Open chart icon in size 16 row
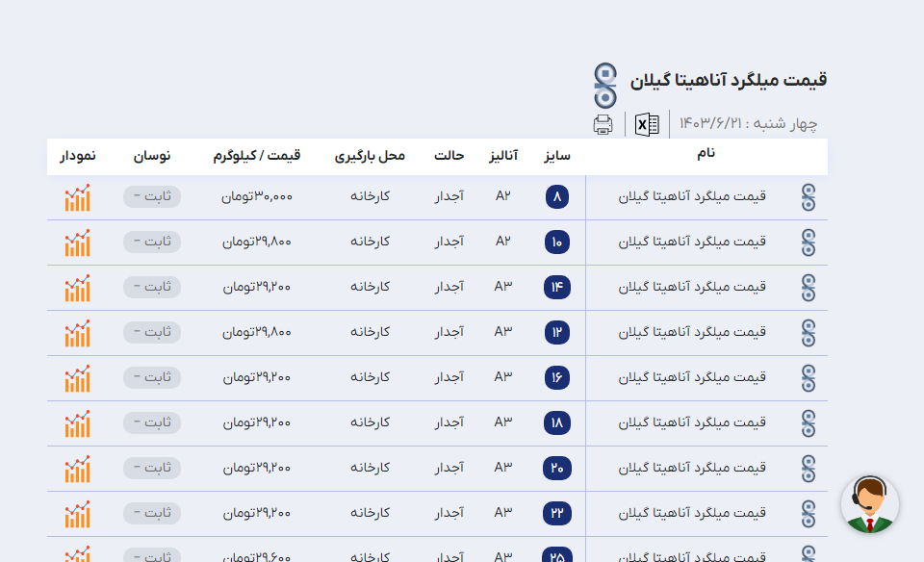Screen dimensions: 924x562 (x=77, y=378)
